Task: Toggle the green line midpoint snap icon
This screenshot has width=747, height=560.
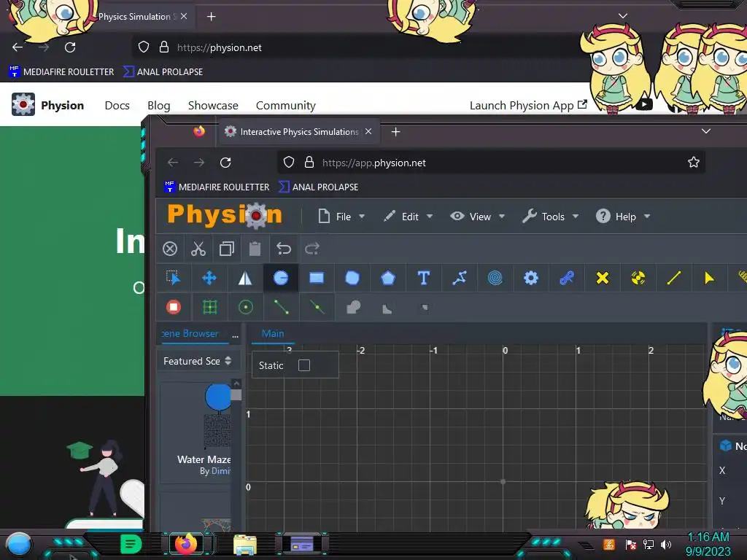Action: pos(317,307)
